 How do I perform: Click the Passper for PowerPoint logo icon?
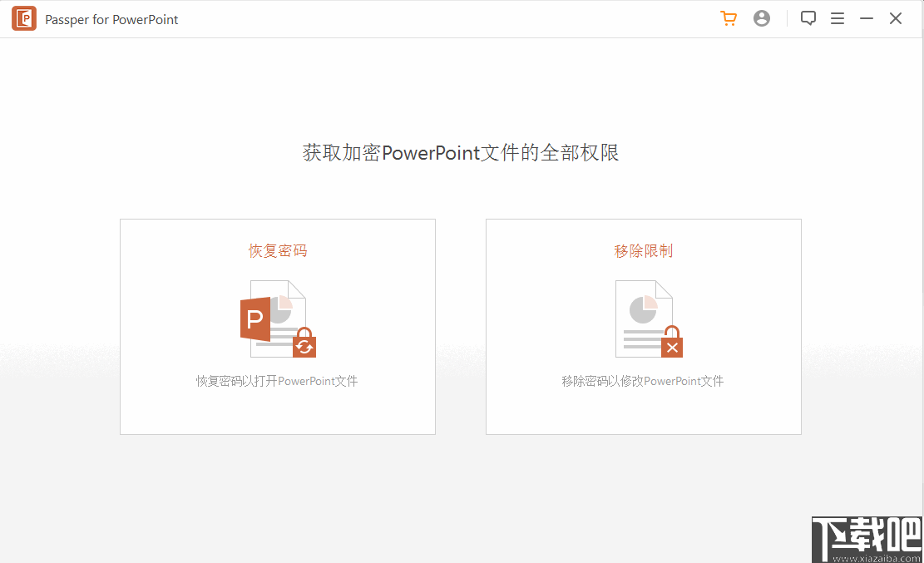pos(23,18)
